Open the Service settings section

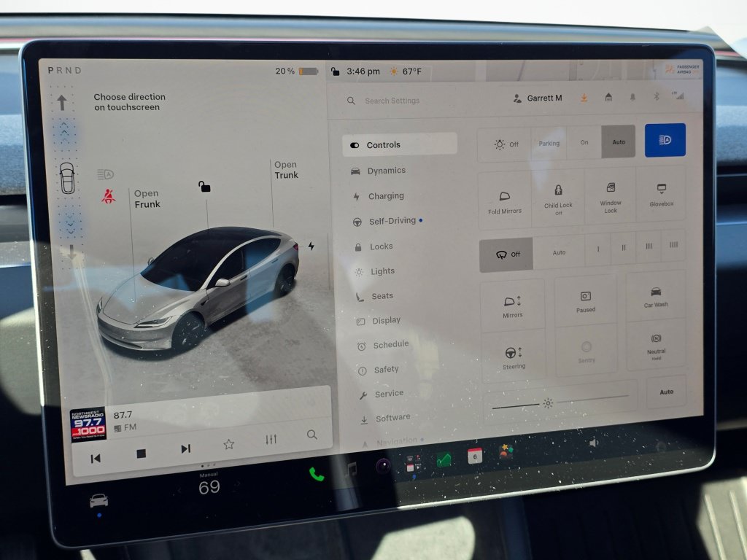pyautogui.click(x=382, y=394)
